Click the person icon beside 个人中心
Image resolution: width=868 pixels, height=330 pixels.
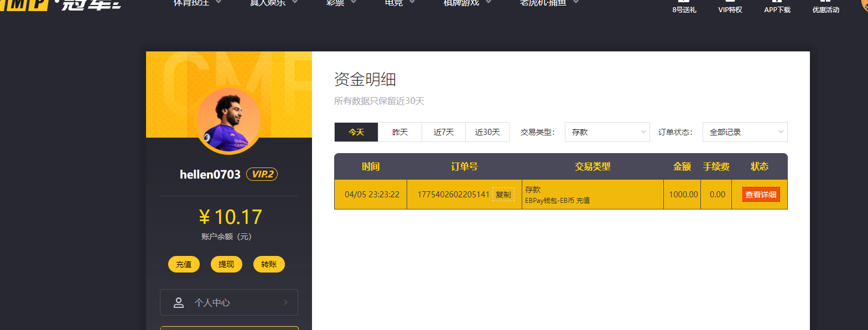179,302
